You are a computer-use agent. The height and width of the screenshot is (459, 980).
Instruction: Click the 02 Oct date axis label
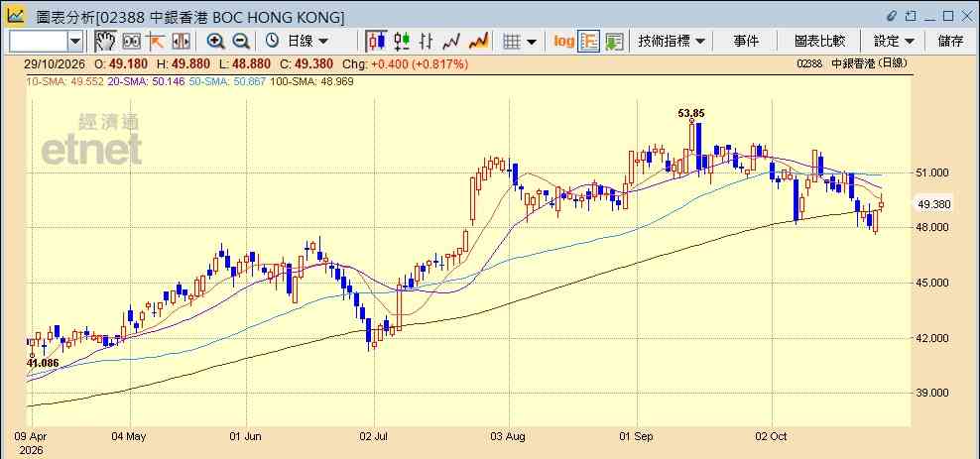tap(772, 436)
